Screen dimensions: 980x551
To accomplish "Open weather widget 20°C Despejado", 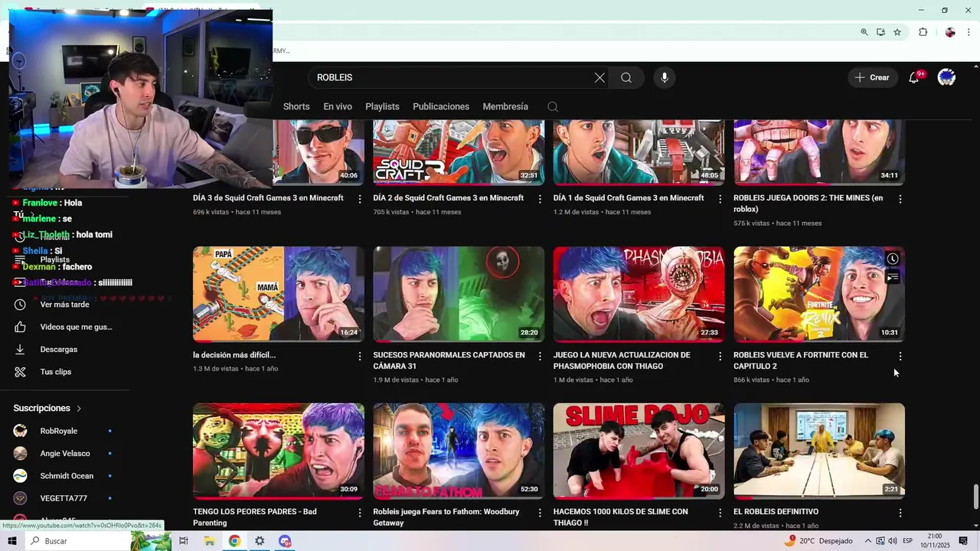I will [x=818, y=541].
